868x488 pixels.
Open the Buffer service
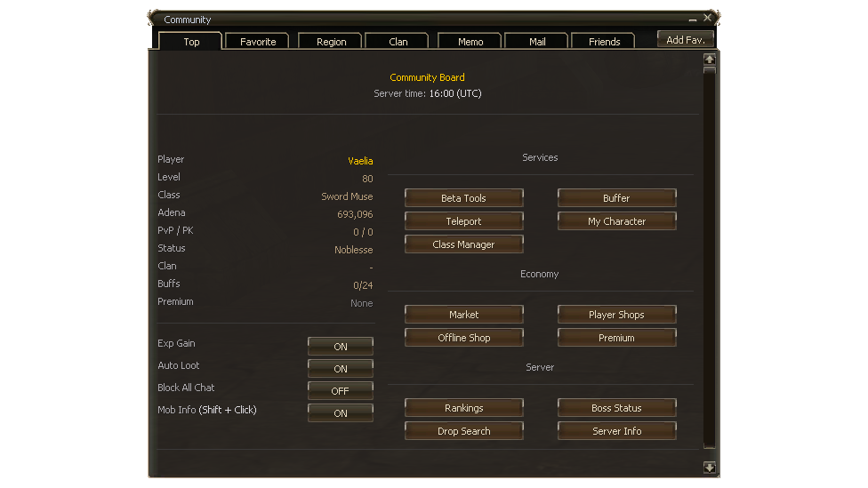pyautogui.click(x=616, y=198)
